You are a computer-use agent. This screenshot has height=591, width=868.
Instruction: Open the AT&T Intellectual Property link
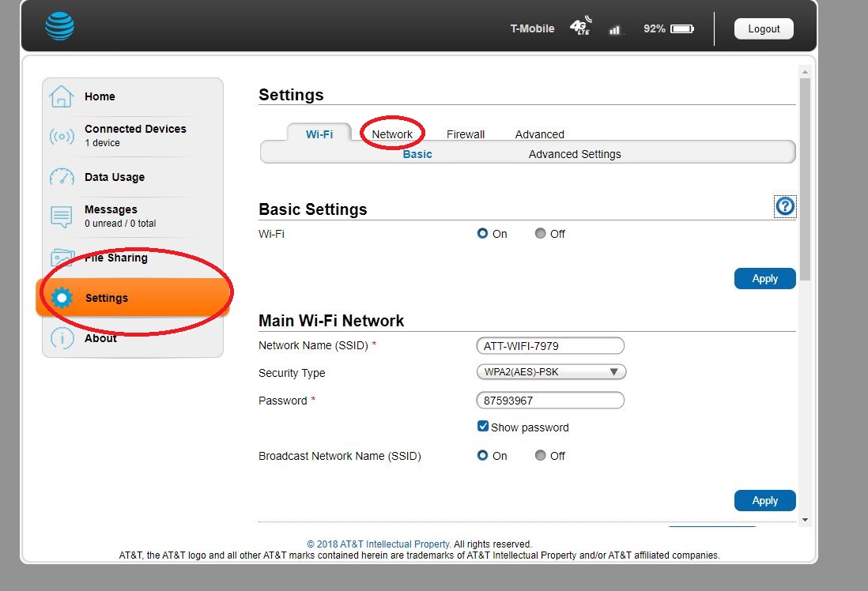click(379, 544)
